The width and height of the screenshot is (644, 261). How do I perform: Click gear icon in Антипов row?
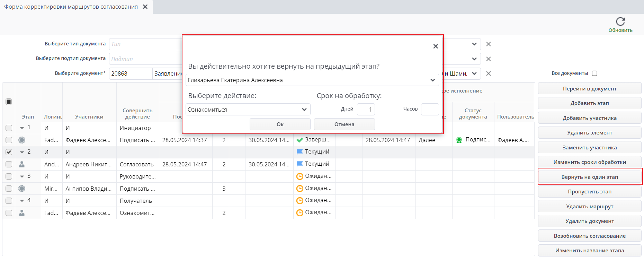pos(22,189)
